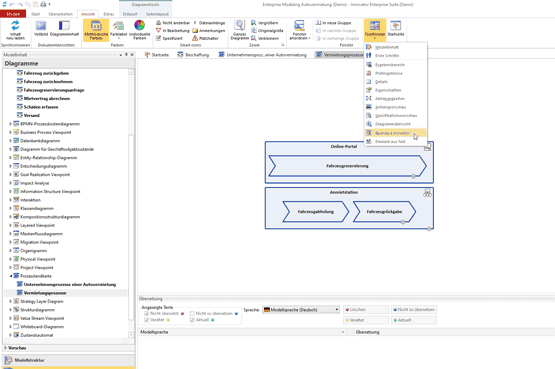The height and width of the screenshot is (369, 555).
Task: Expand Klassendiagramm tree node
Action: point(10,208)
